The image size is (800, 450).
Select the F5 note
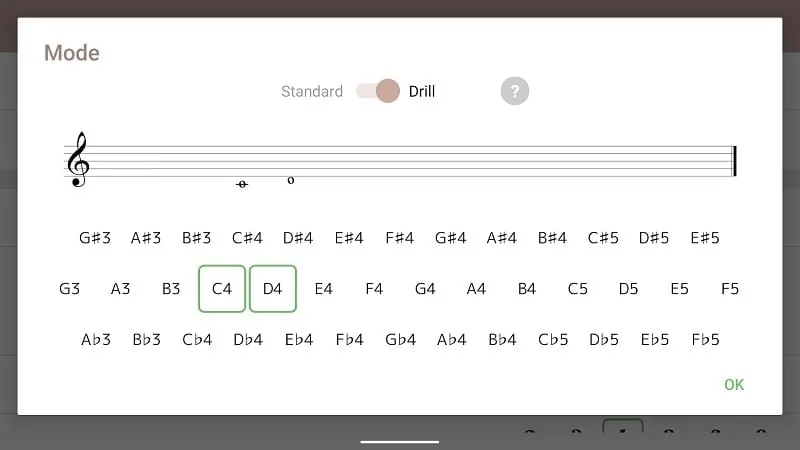point(730,289)
